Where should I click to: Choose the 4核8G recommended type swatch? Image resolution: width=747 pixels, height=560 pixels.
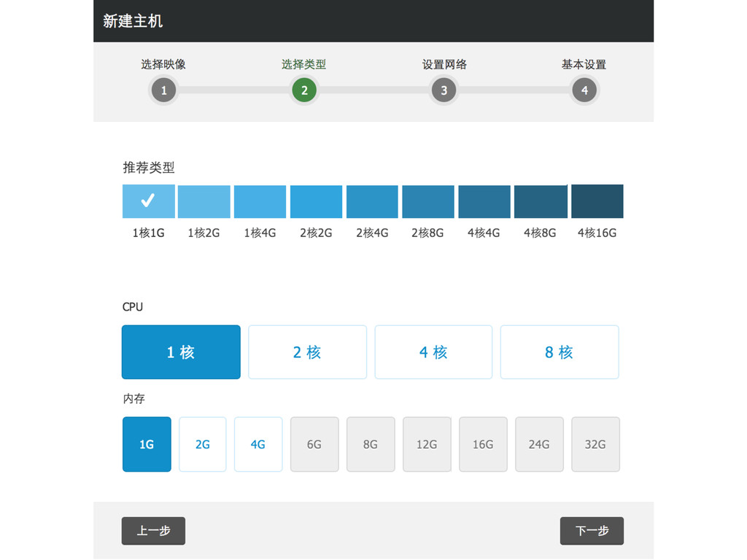(x=541, y=201)
